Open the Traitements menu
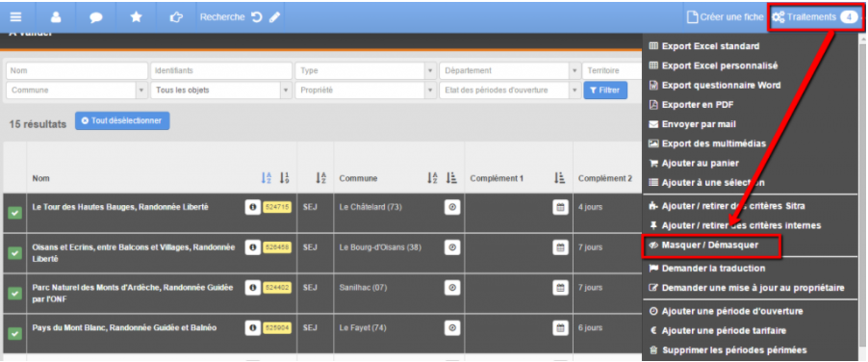This screenshot has width=868, height=362. [x=815, y=17]
